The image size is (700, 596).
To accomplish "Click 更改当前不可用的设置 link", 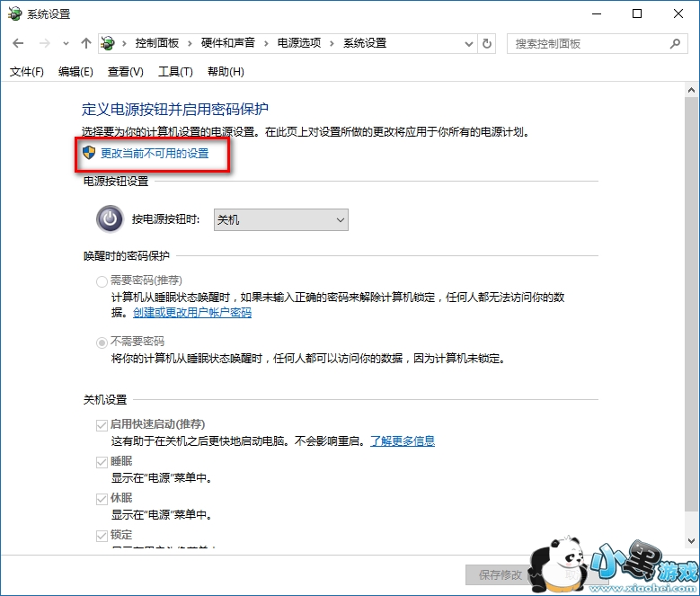I will [x=155, y=154].
